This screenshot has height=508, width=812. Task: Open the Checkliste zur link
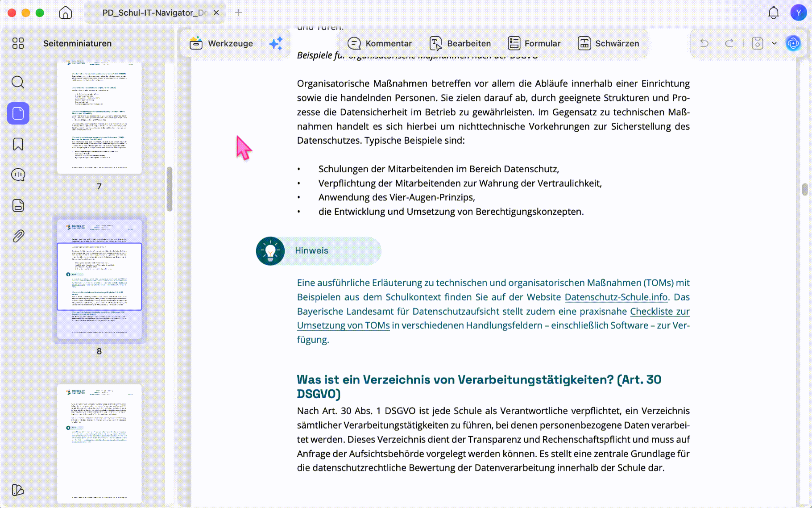[x=660, y=311]
